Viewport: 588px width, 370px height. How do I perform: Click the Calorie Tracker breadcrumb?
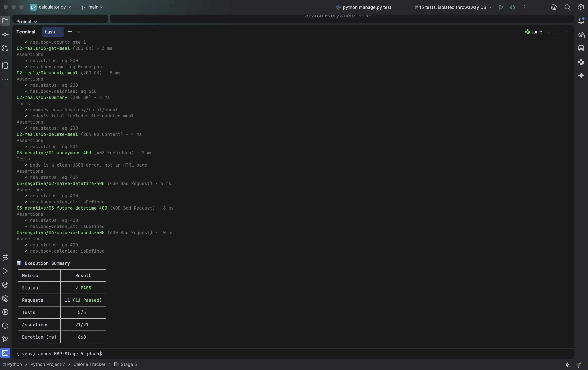click(89, 364)
